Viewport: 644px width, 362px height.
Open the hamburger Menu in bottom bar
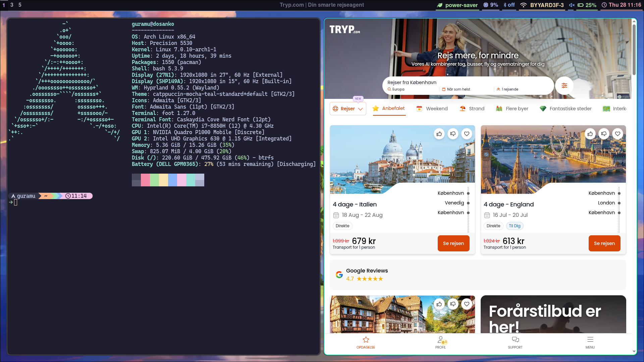tap(590, 343)
